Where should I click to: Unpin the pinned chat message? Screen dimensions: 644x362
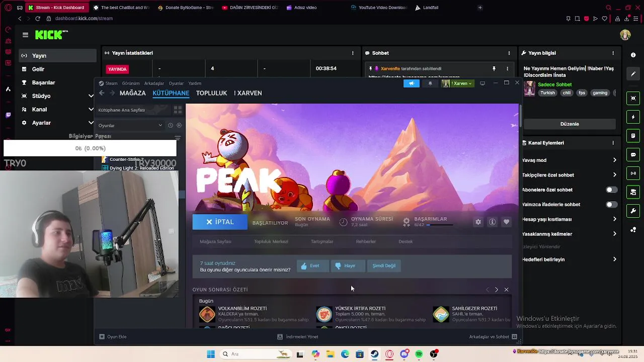pos(494,69)
